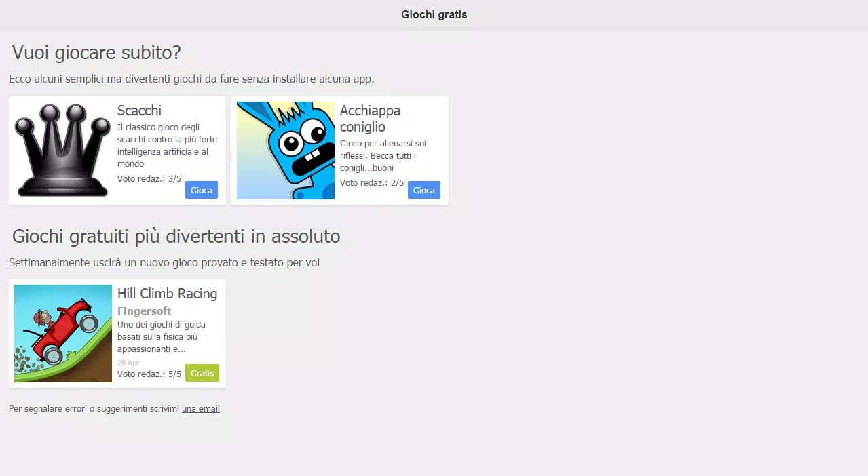This screenshot has height=476, width=868.
Task: Select the 'Scacchi' game title
Action: (x=139, y=111)
